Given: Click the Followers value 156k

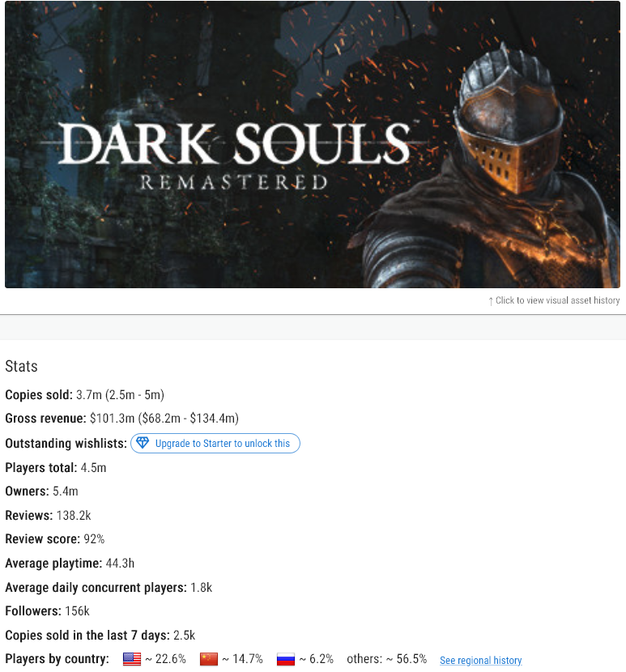Looking at the screenshot, I should tap(77, 611).
